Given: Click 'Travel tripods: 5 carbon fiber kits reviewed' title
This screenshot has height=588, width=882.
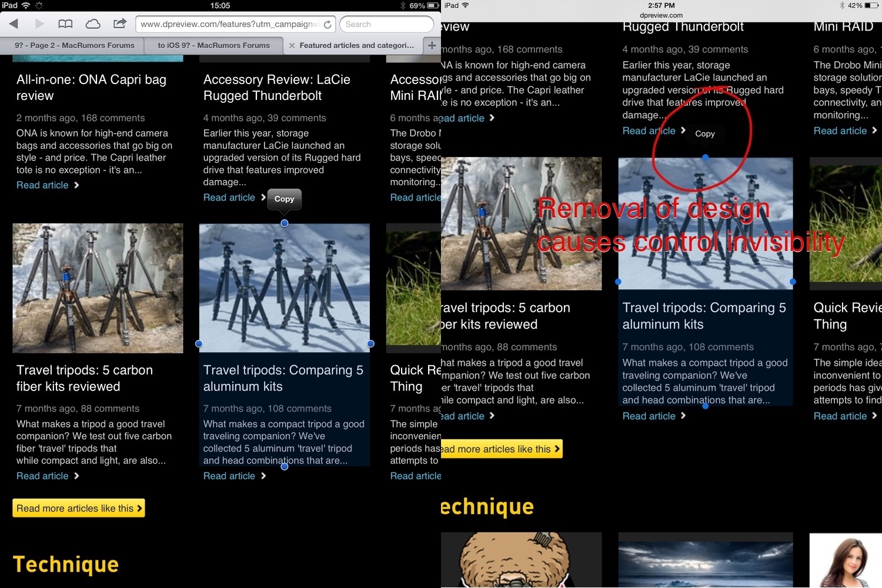Looking at the screenshot, I should pyautogui.click(x=85, y=378).
